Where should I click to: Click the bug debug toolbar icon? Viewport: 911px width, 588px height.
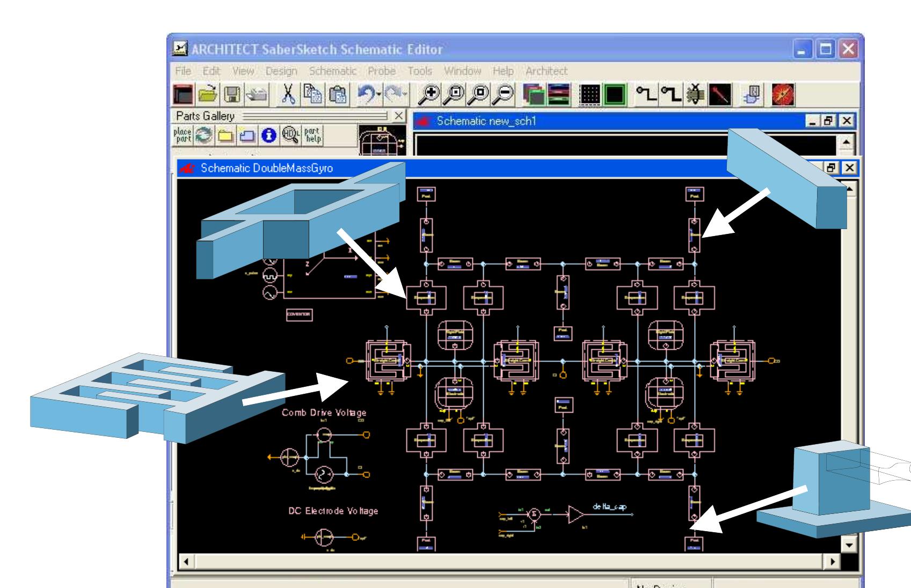point(695,95)
